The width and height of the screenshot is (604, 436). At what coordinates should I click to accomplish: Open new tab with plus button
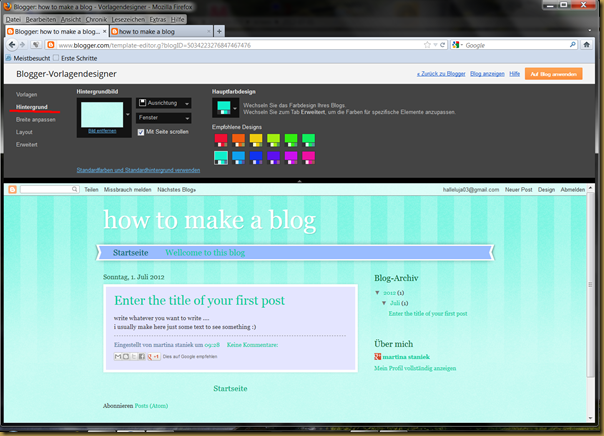pos(219,31)
